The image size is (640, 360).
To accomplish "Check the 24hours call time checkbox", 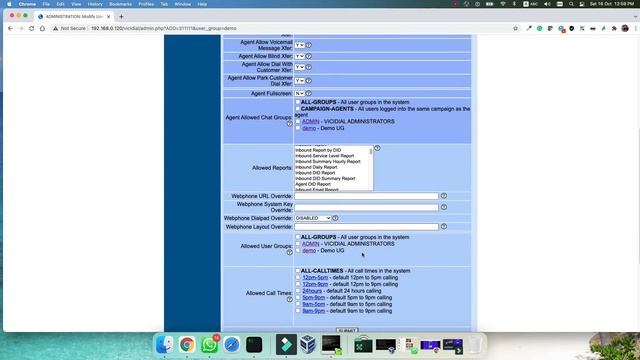I will pos(298,291).
